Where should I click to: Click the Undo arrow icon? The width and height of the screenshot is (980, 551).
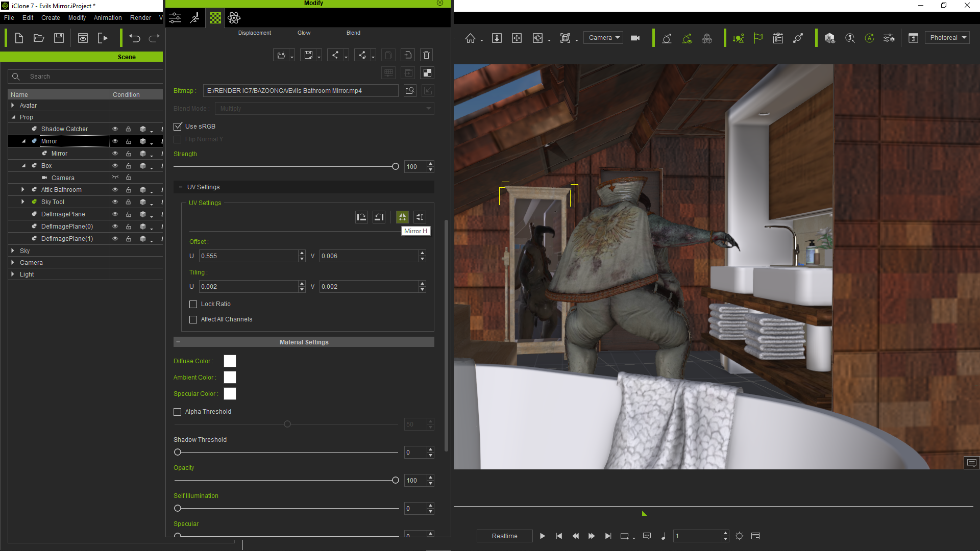(x=135, y=38)
